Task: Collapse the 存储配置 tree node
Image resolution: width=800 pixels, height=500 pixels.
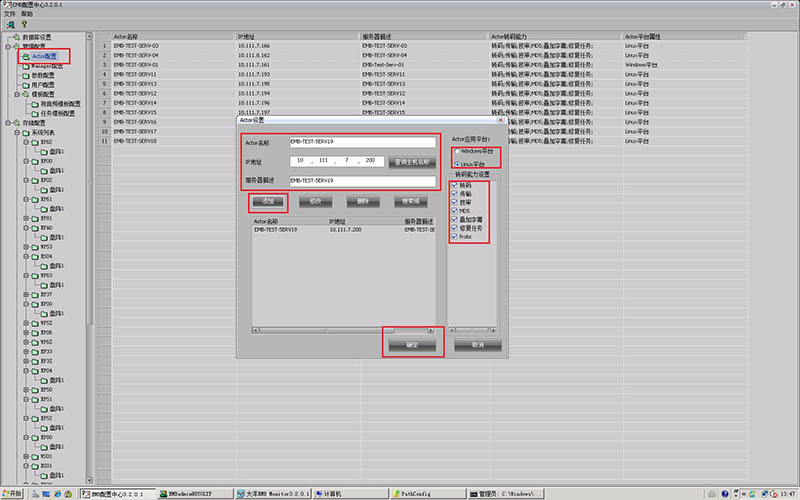Action: (8, 123)
